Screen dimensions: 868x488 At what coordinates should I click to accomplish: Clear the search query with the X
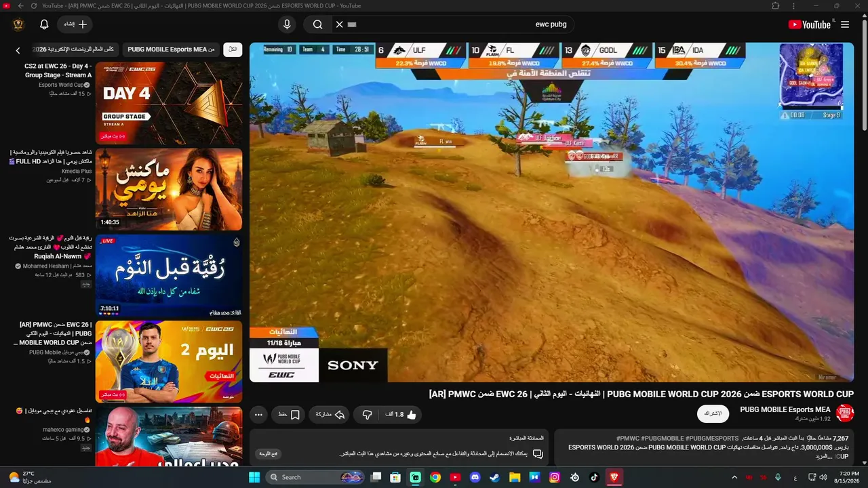[x=340, y=24]
